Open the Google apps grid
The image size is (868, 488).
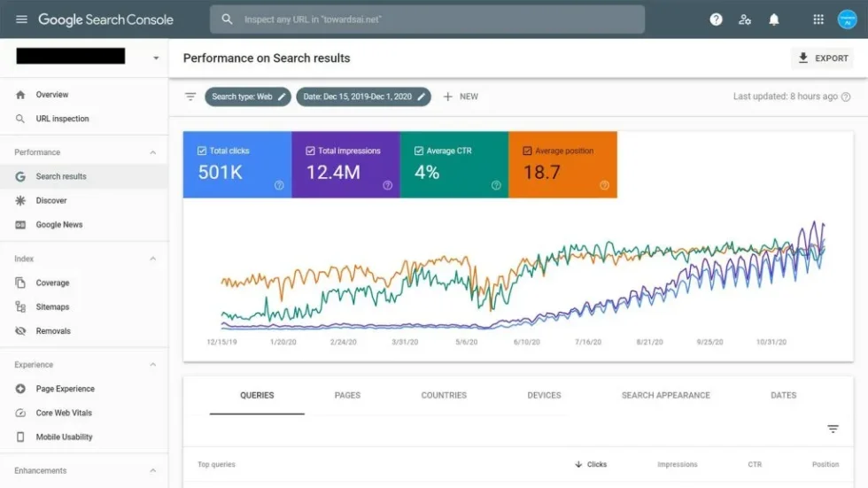[818, 19]
